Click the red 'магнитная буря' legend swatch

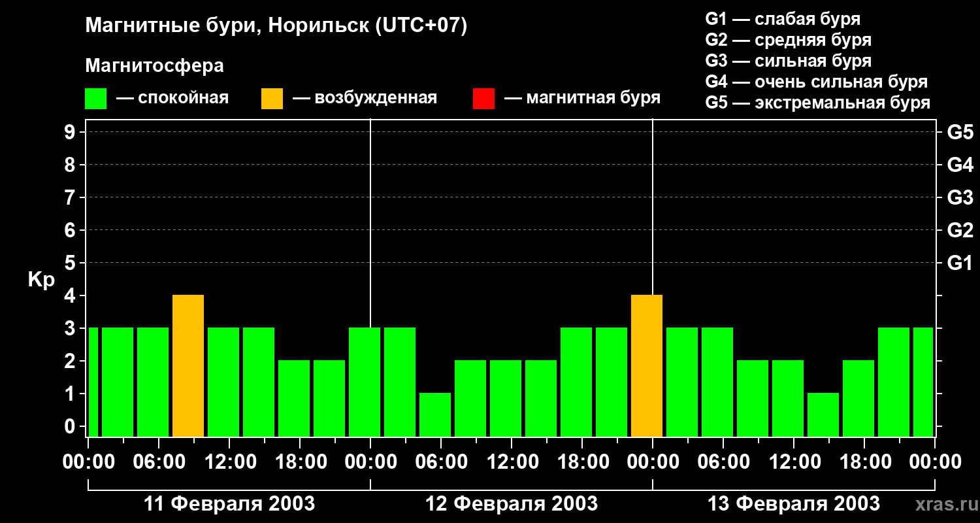[x=483, y=99]
